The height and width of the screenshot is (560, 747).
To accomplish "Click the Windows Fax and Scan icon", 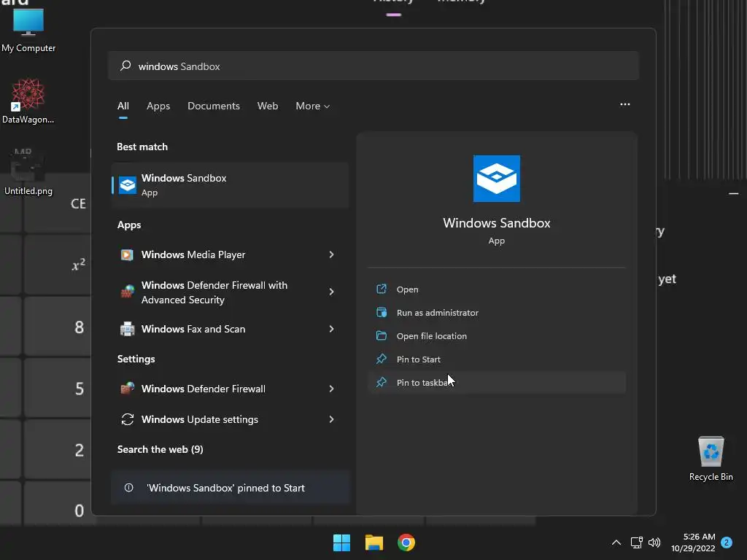I will click(x=127, y=329).
